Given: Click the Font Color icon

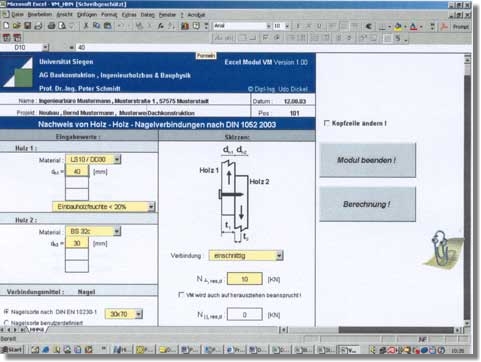Looking at the screenshot, I should coord(413,26).
